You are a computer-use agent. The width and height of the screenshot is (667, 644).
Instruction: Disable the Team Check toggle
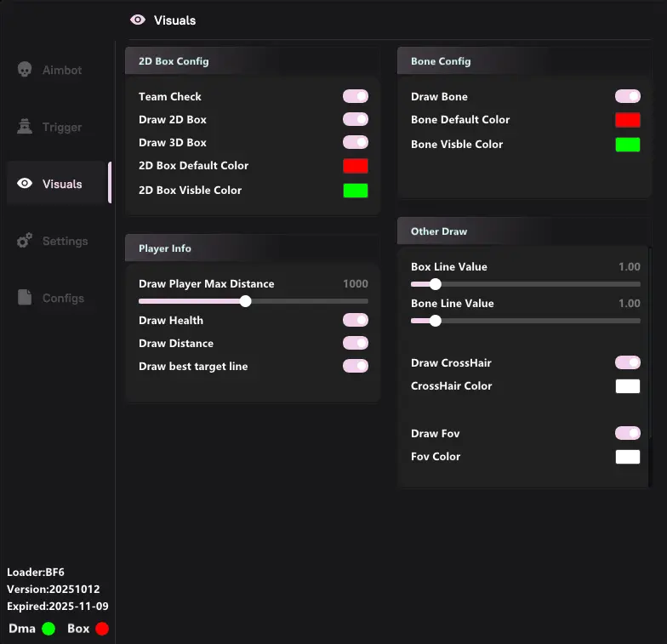(356, 96)
